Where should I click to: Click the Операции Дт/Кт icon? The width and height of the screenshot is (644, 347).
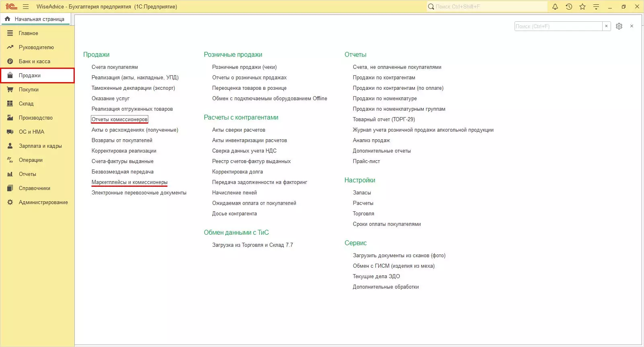(10, 160)
